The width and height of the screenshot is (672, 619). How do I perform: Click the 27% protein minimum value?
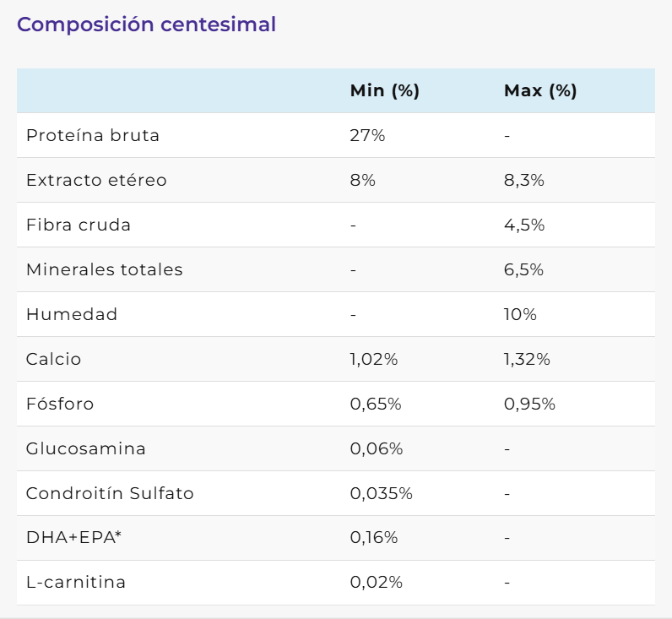click(x=367, y=135)
